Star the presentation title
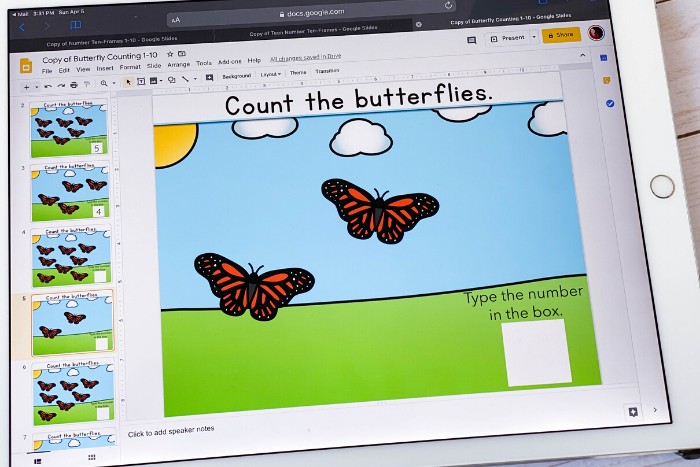The width and height of the screenshot is (700, 467). point(169,56)
